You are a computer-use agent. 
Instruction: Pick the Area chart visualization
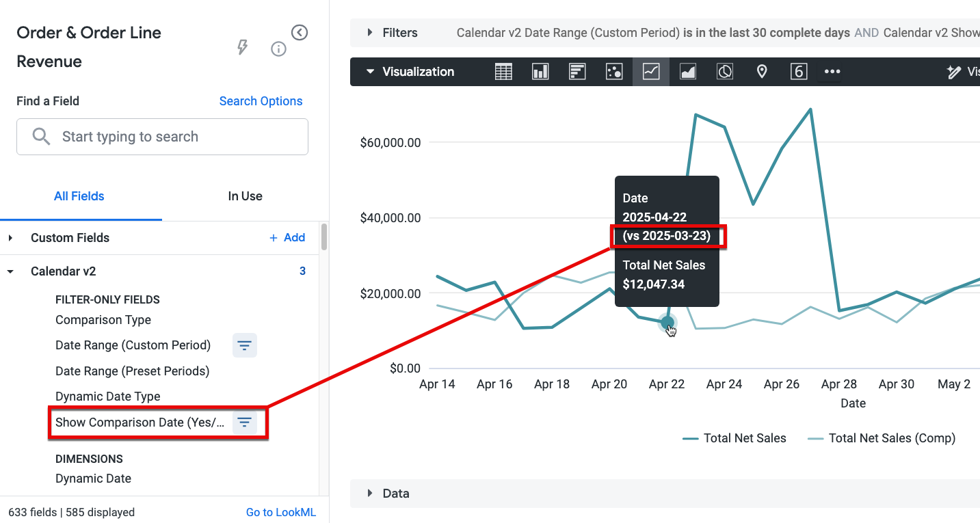pyautogui.click(x=688, y=72)
